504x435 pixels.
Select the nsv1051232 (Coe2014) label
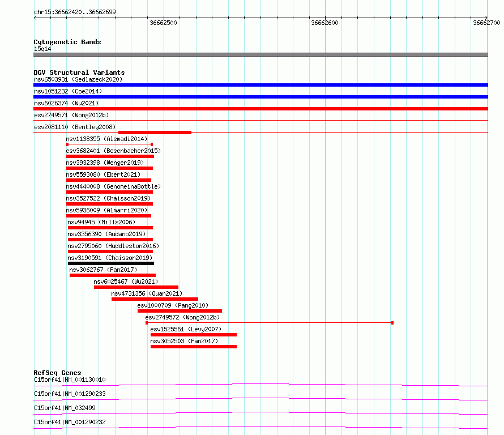click(x=68, y=91)
